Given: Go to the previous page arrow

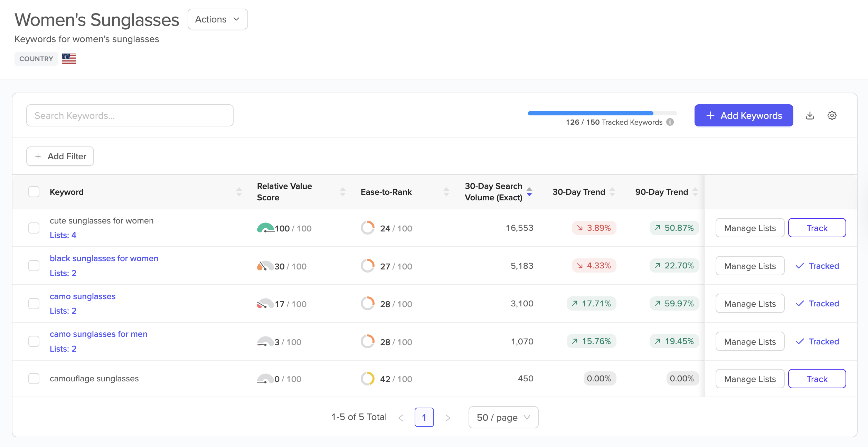Looking at the screenshot, I should 401,418.
